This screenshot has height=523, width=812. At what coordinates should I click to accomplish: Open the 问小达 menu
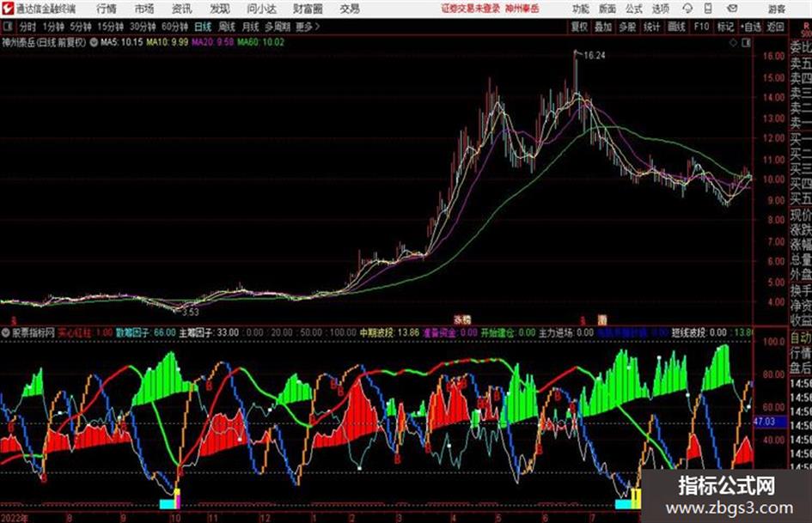[x=261, y=9]
